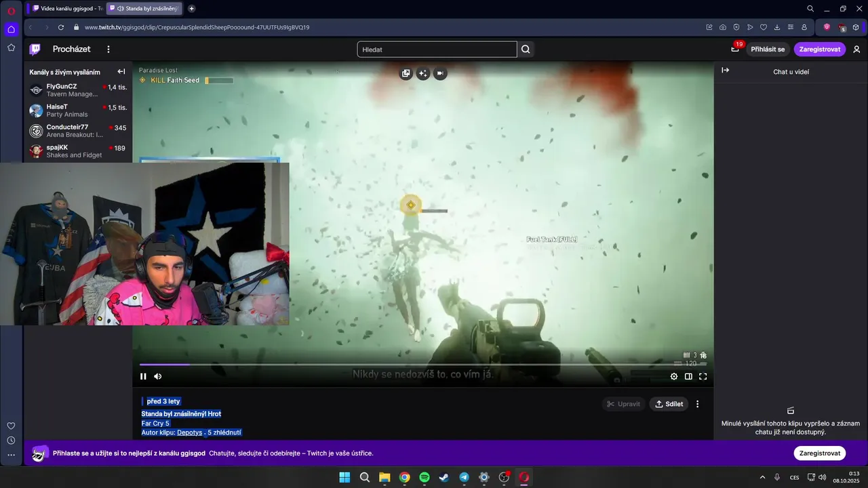Click the browser reload button
The width and height of the screenshot is (868, 488).
point(61,27)
